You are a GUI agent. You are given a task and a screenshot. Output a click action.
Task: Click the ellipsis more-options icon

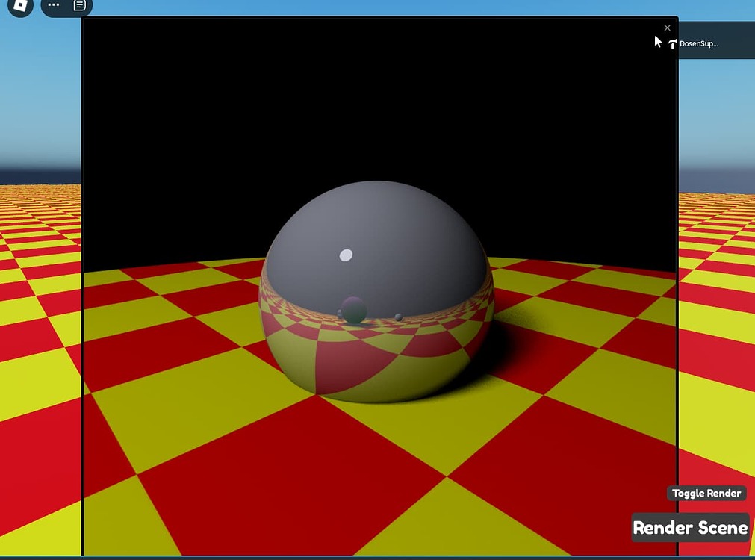[52, 6]
